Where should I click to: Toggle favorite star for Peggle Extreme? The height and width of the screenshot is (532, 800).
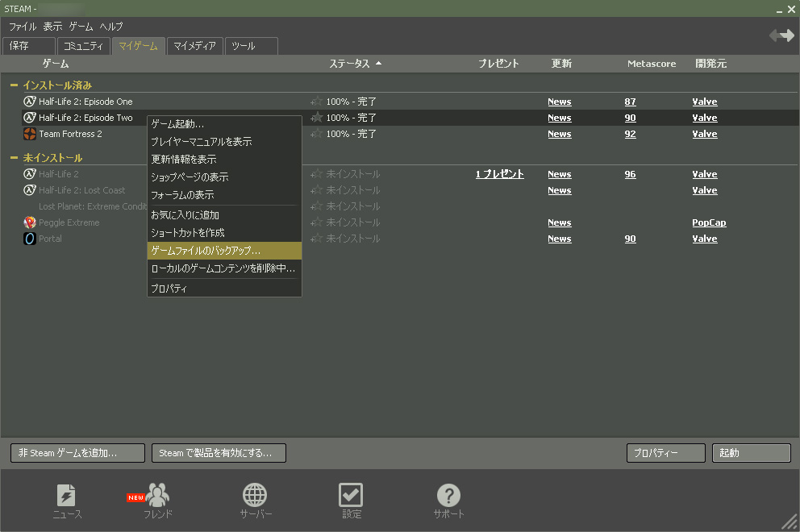click(x=316, y=222)
